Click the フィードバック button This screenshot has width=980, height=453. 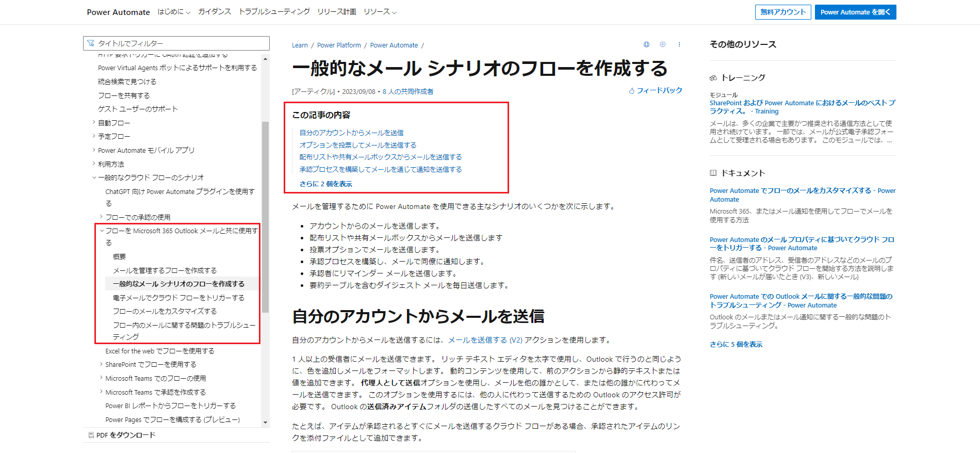click(x=655, y=91)
